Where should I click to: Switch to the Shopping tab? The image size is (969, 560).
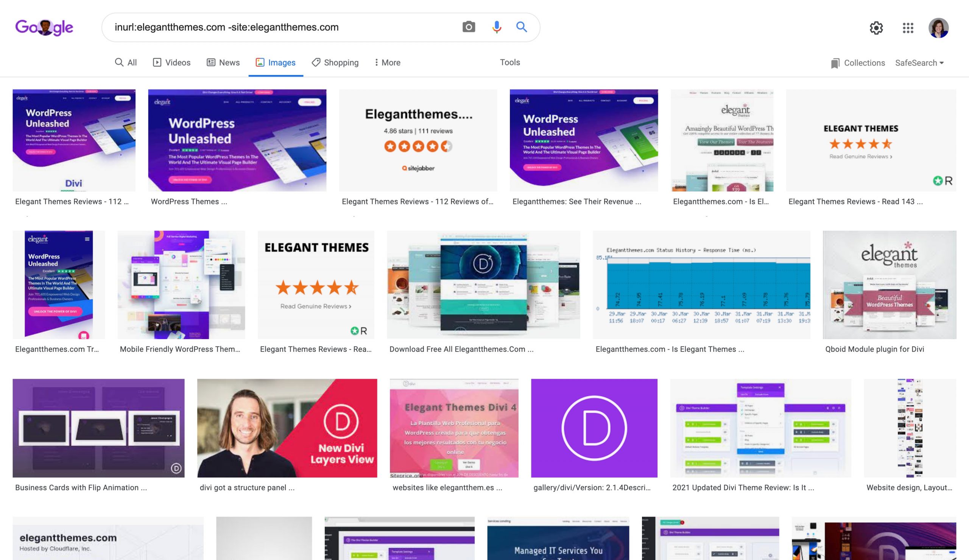pyautogui.click(x=335, y=63)
